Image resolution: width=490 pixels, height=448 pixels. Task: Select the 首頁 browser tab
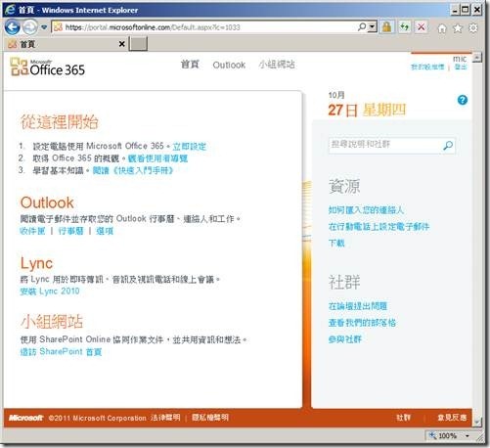67,44
